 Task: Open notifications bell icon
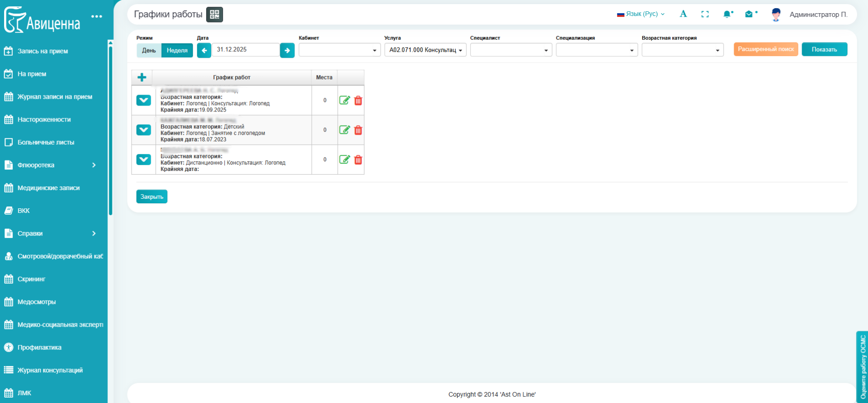point(727,14)
